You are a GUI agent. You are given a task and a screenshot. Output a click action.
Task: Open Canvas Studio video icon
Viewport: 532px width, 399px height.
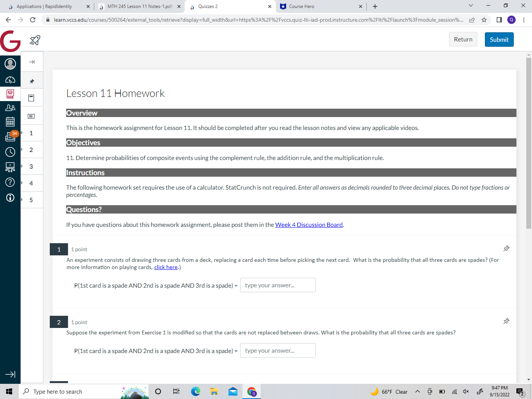tap(10, 166)
